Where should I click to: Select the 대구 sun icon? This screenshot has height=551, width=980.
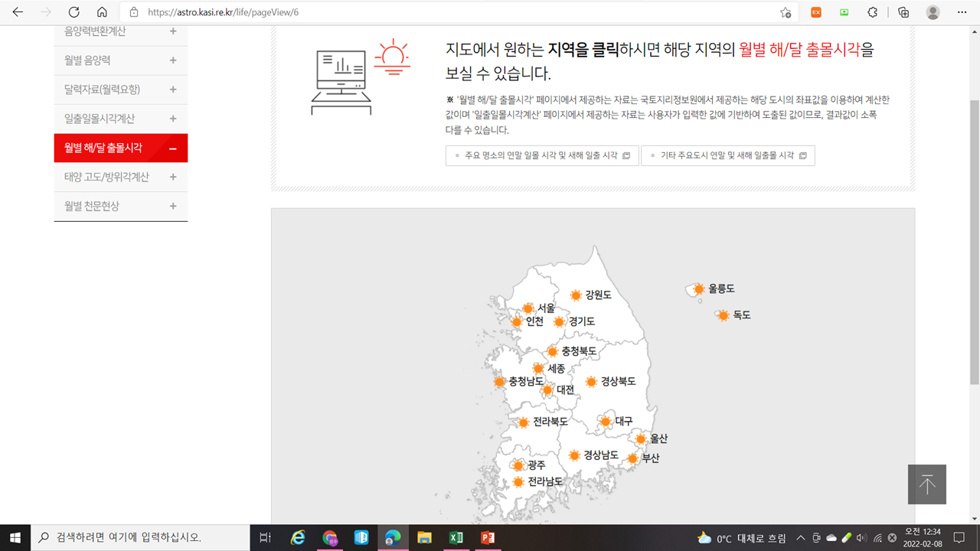point(606,422)
